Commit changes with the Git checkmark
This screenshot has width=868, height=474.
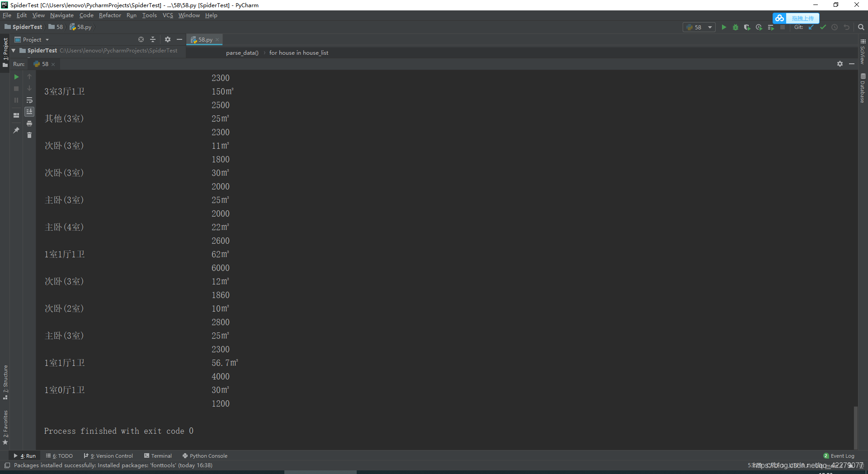point(823,27)
